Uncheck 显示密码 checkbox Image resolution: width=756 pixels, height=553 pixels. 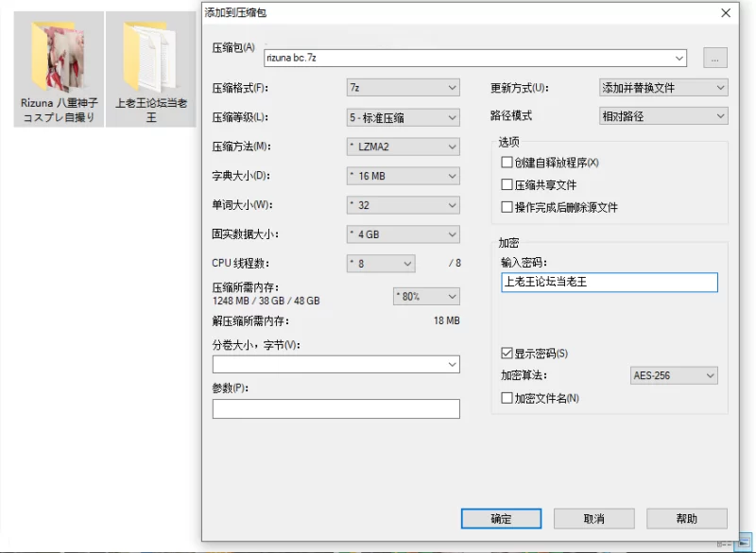(x=507, y=354)
